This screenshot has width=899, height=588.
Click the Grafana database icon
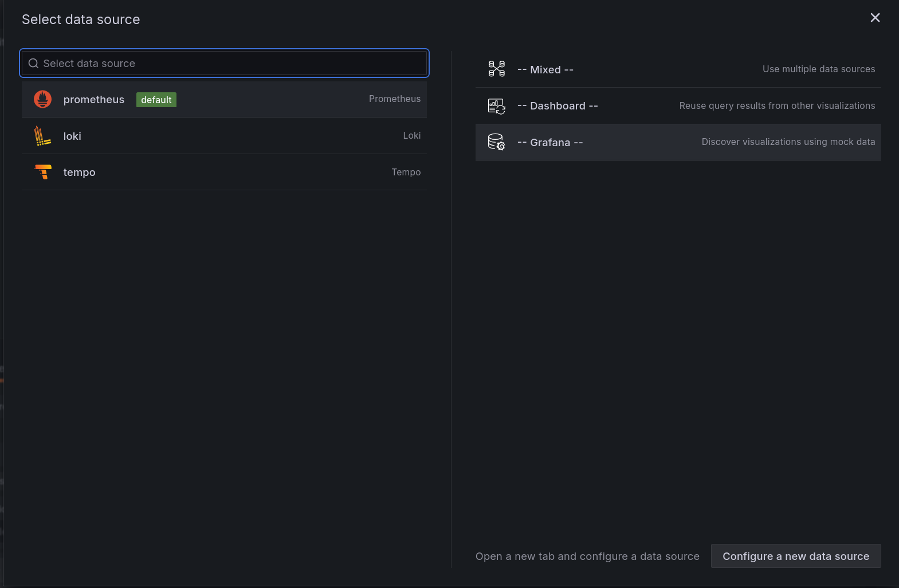point(496,142)
